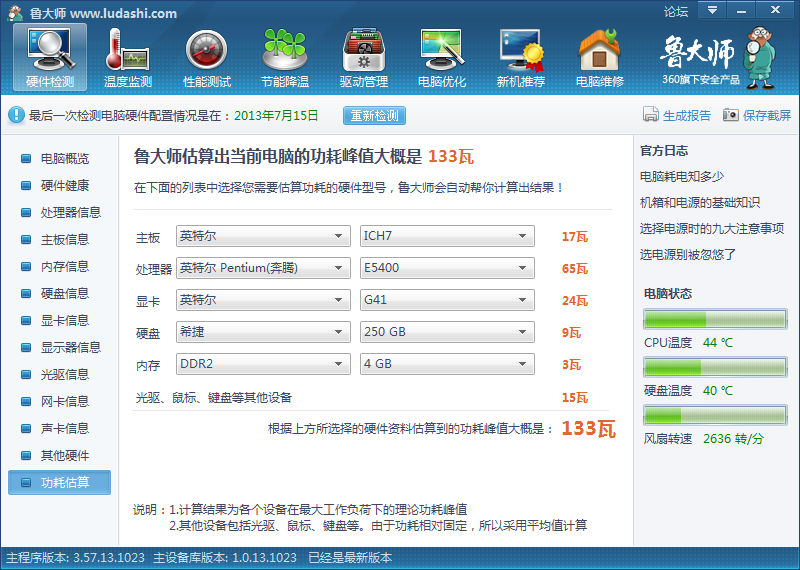
Task: Open 新机推荐 medal monitor icon
Action: (520, 57)
